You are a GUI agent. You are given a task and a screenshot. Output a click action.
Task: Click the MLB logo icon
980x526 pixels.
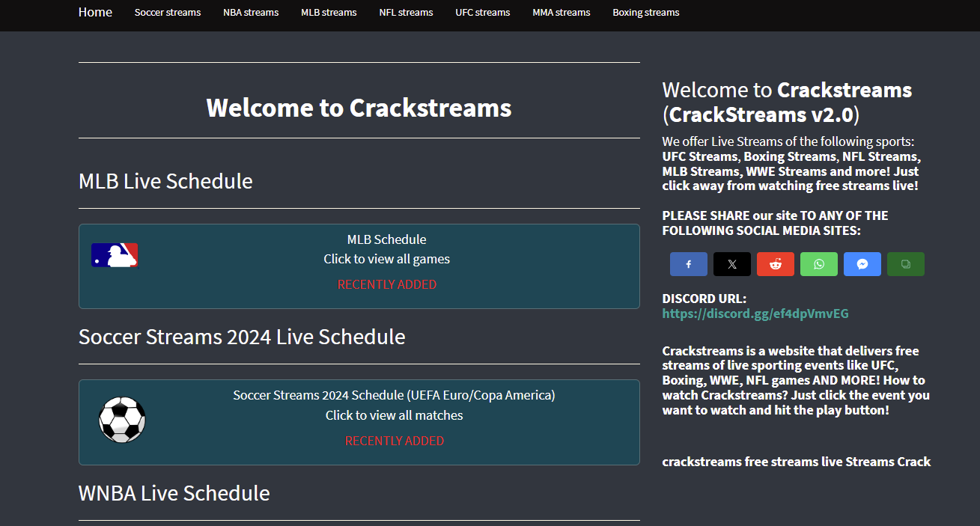point(115,255)
